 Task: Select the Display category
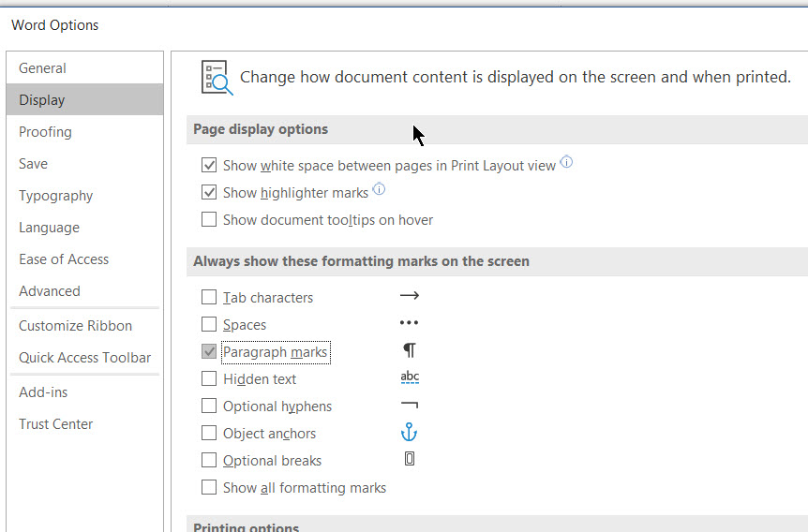coord(85,100)
